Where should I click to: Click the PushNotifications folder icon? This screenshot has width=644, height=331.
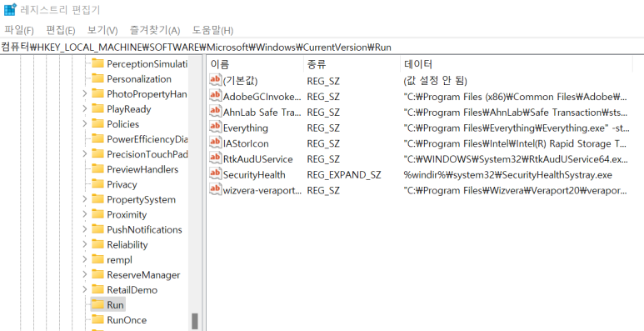(97, 229)
